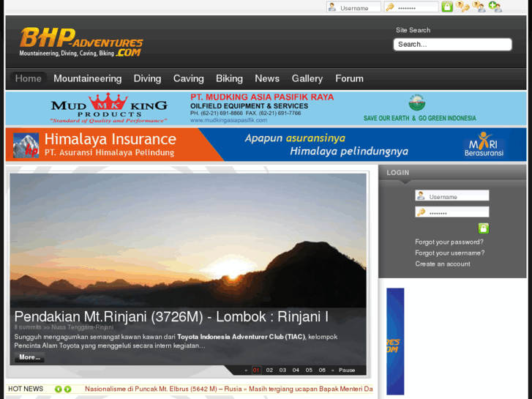Click Create an account link

[x=443, y=264]
